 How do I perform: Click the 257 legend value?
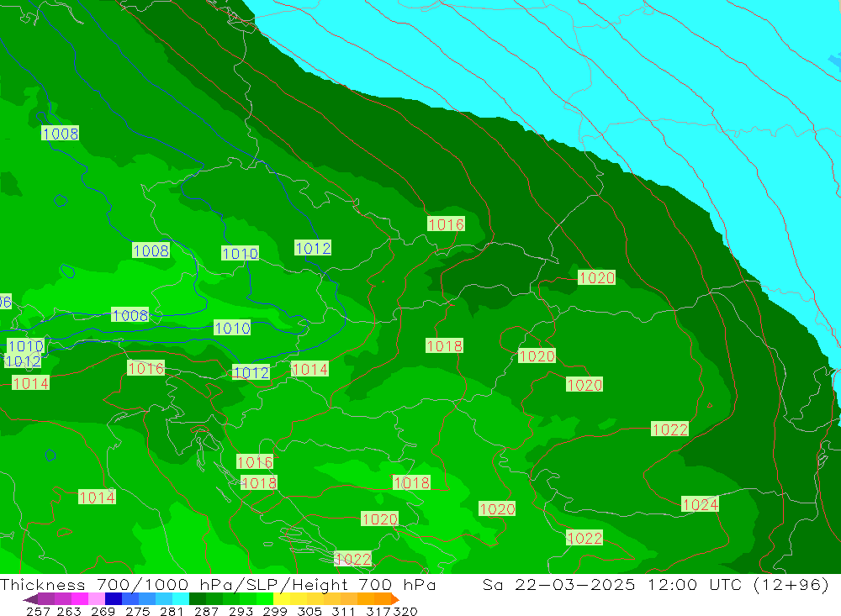[39, 611]
